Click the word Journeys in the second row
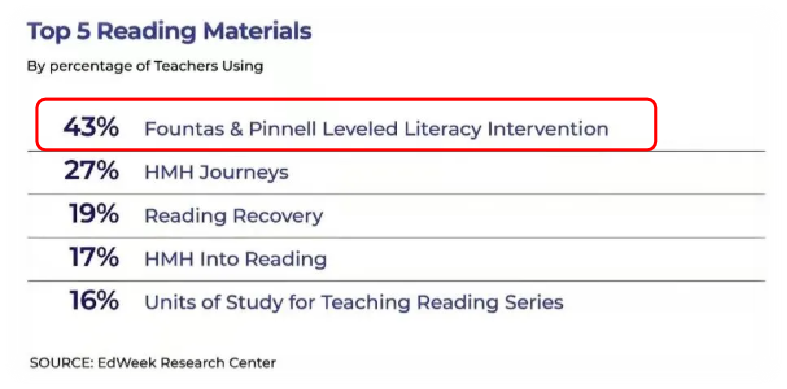 [244, 174]
